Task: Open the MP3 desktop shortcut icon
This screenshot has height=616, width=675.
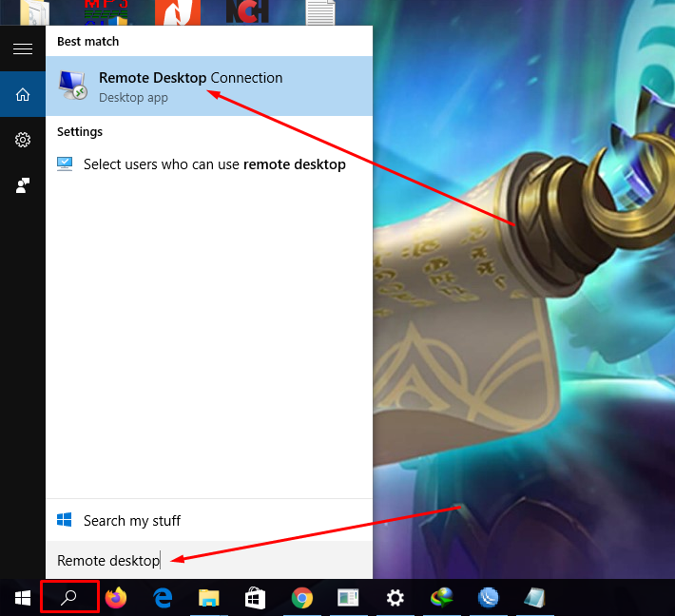Action: click(106, 12)
